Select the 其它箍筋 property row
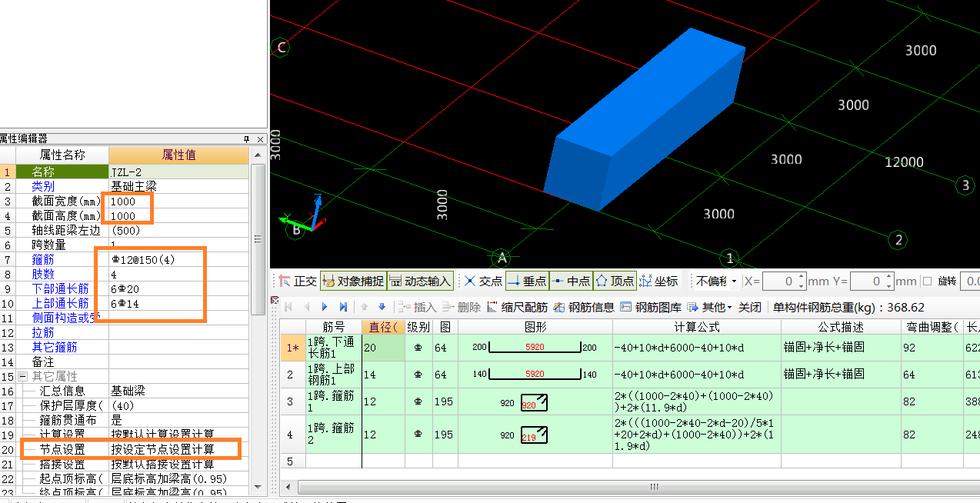980x503 pixels. [125, 348]
